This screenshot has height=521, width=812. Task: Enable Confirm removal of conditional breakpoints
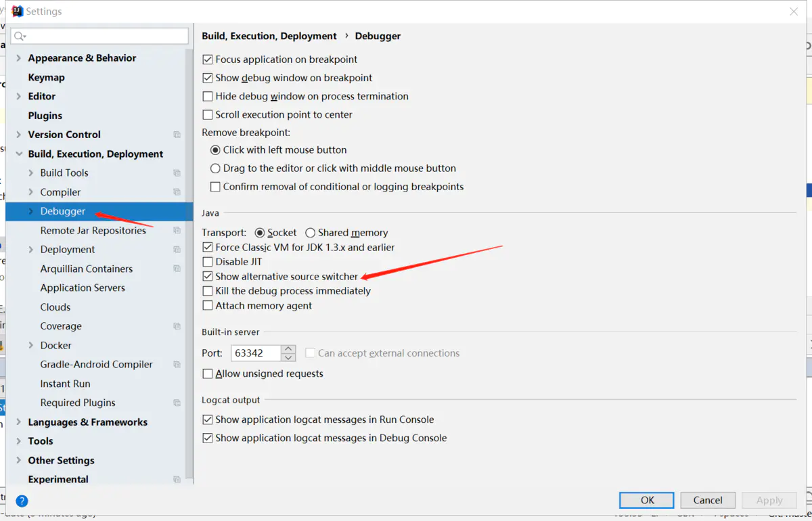click(215, 187)
